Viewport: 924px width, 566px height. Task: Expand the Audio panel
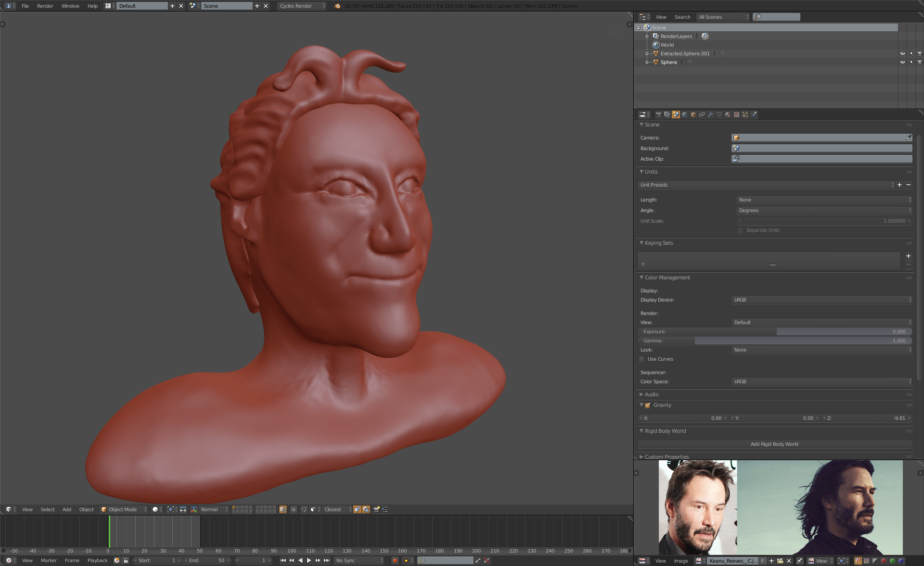[x=652, y=394]
